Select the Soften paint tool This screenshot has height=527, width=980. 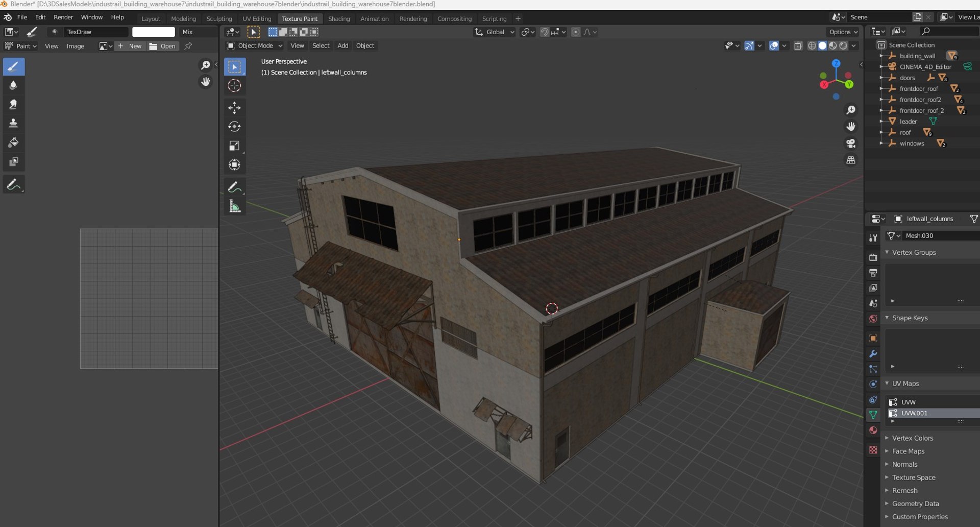pyautogui.click(x=14, y=85)
